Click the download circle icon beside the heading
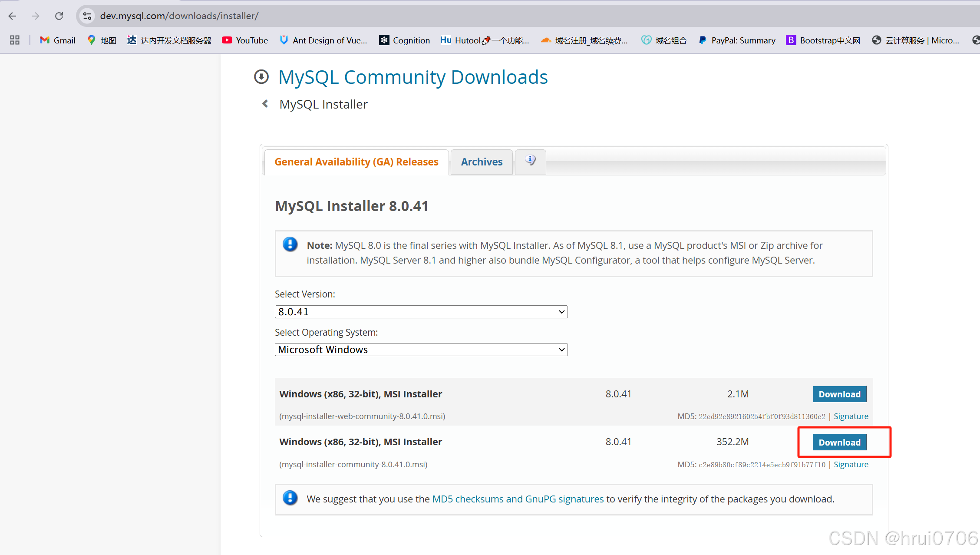 click(x=261, y=77)
